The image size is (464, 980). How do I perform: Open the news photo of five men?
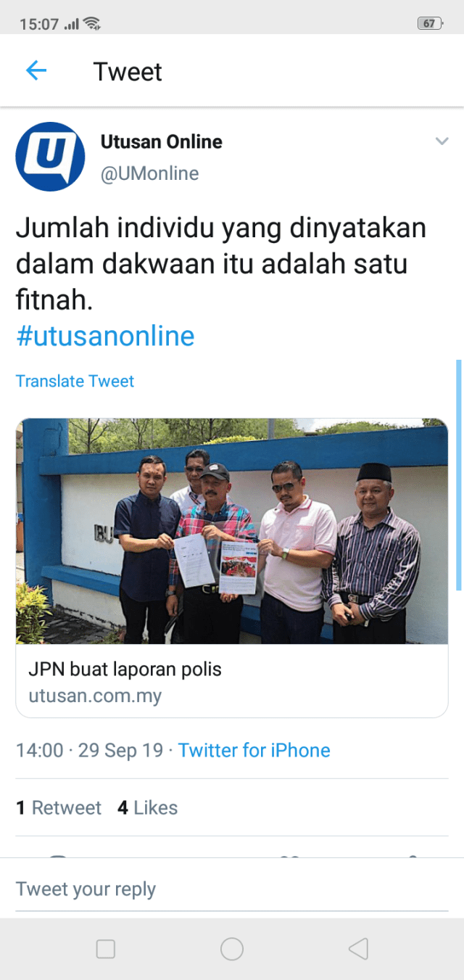[232, 531]
